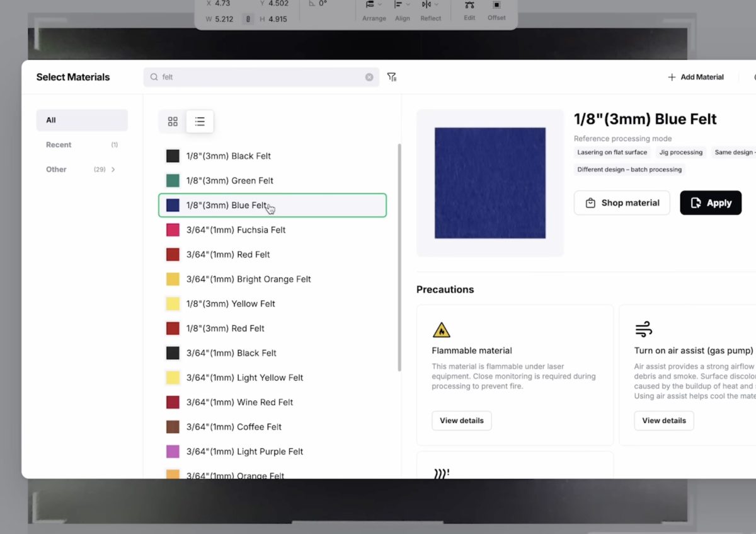Click Add Material
The width and height of the screenshot is (756, 534).
coord(696,77)
